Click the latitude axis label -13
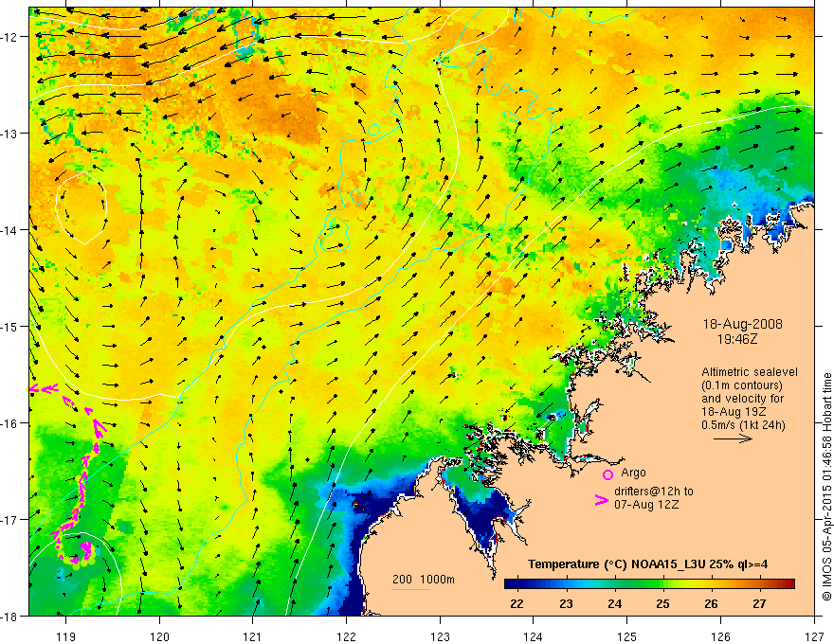834x644 pixels. click(10, 134)
